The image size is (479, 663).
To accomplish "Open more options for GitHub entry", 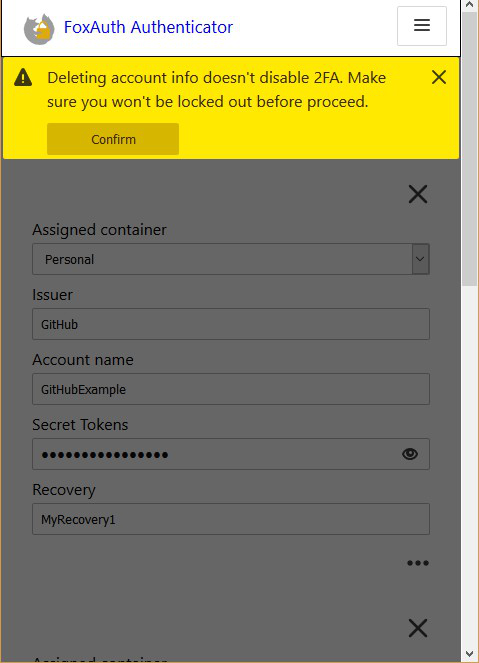I will coord(418,563).
